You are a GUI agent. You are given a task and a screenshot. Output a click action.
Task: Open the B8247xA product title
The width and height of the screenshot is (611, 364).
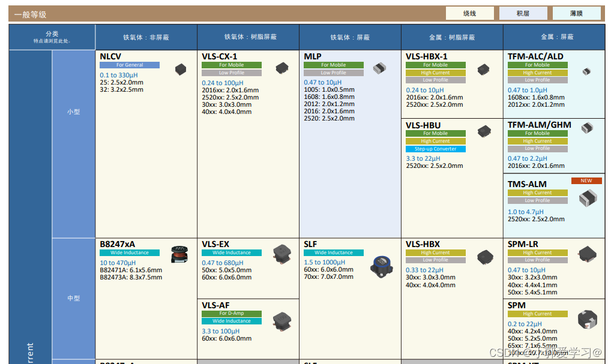pos(117,244)
